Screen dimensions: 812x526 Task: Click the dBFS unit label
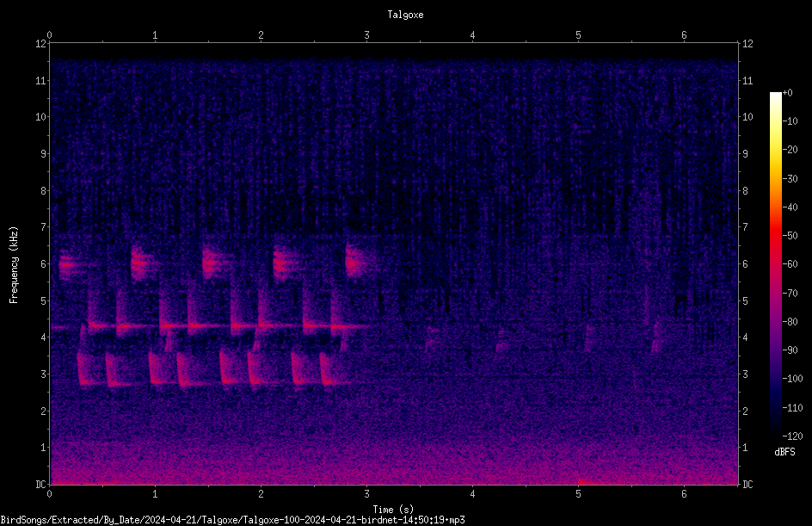coord(785,453)
